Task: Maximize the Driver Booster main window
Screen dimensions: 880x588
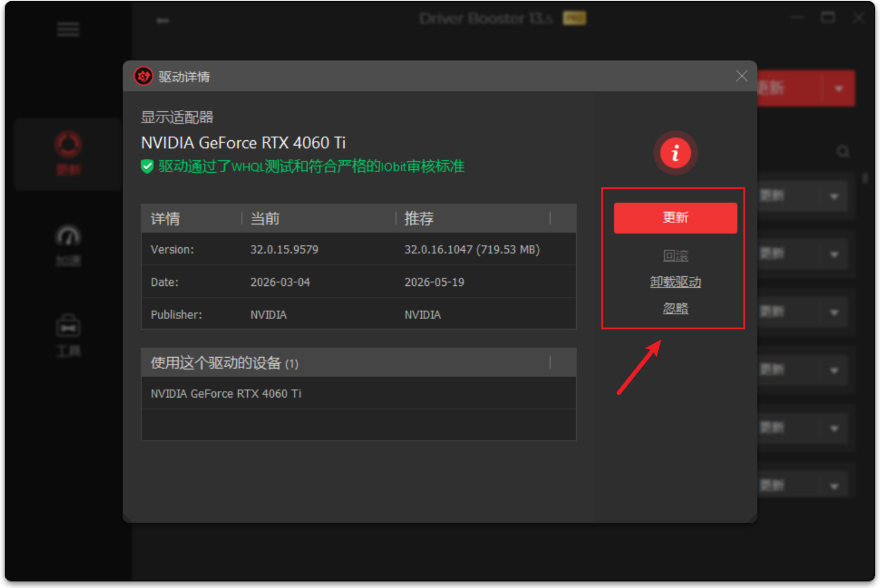Action: click(828, 18)
